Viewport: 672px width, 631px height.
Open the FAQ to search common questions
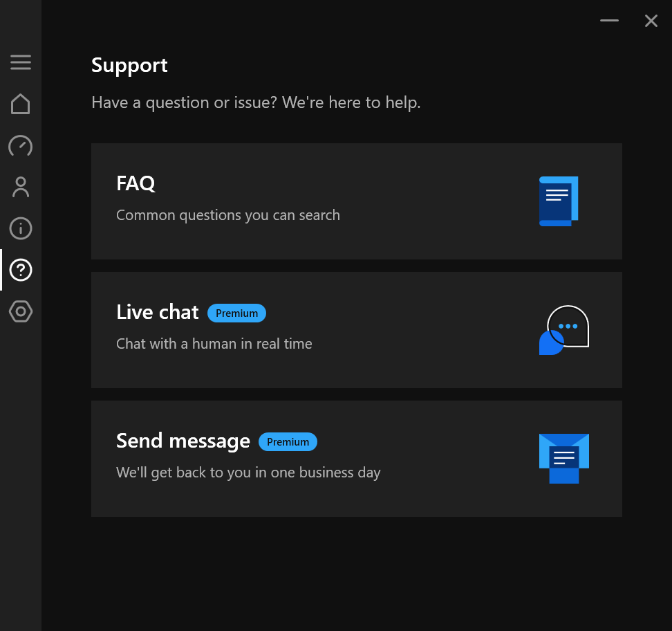coord(357,201)
